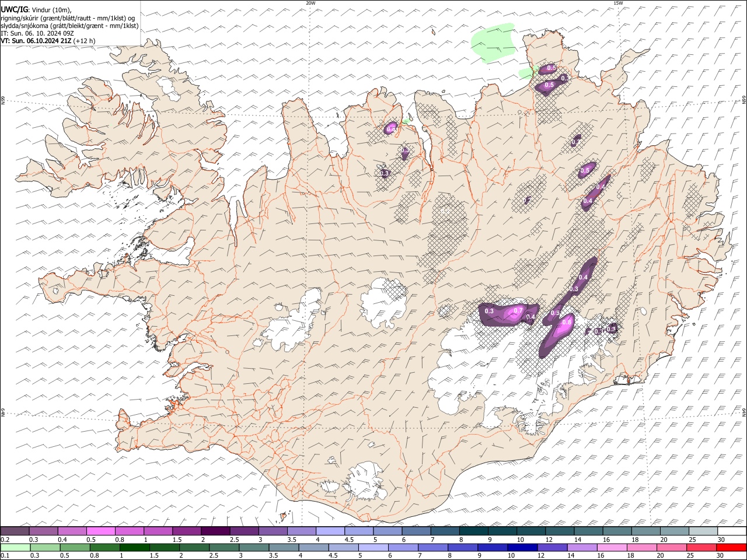Select the white upper-row swatch labeled 30

(732, 531)
